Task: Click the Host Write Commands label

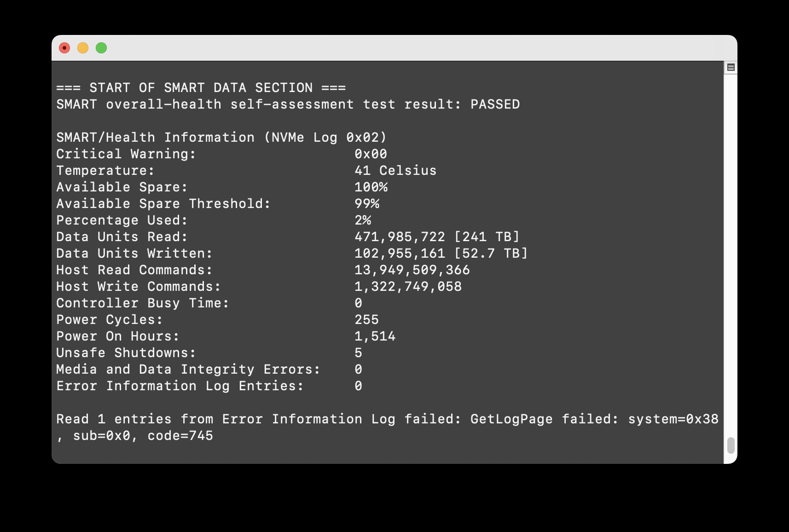Action: point(139,287)
